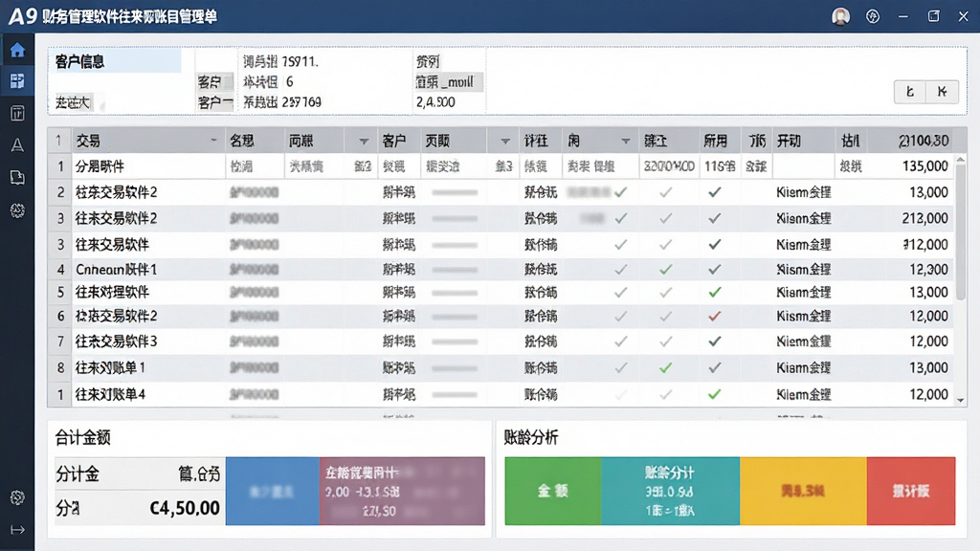Open filter dropdown on 同期 column
Screen dimensions: 980x551
363,142
